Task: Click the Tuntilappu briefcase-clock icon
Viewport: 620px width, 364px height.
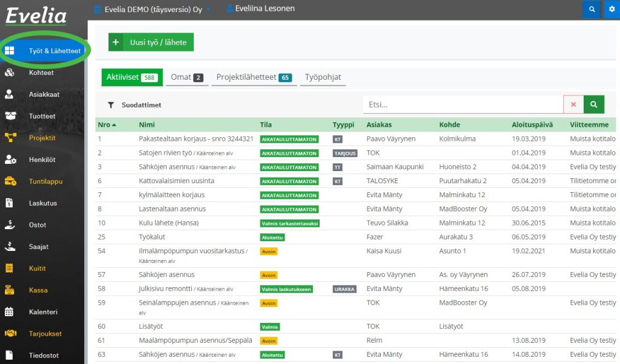Action: pos(10,181)
